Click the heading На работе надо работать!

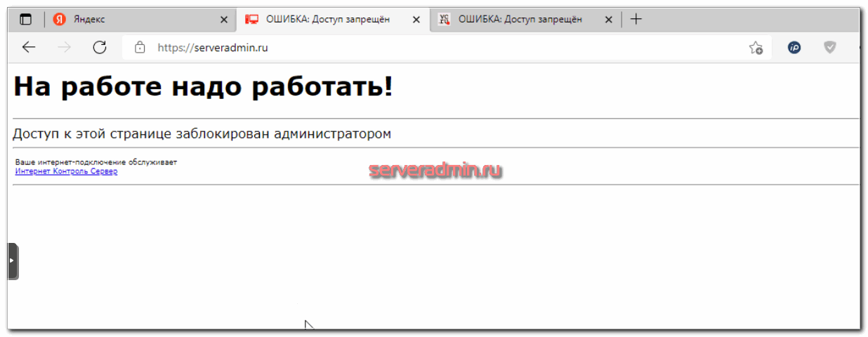pos(203,87)
